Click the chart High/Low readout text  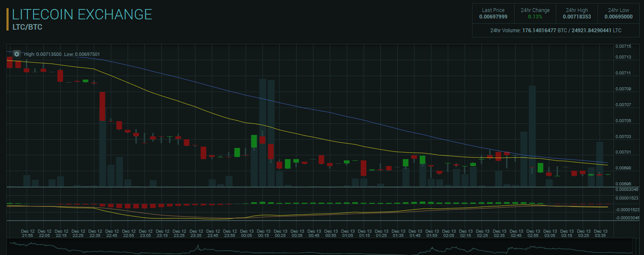point(62,54)
